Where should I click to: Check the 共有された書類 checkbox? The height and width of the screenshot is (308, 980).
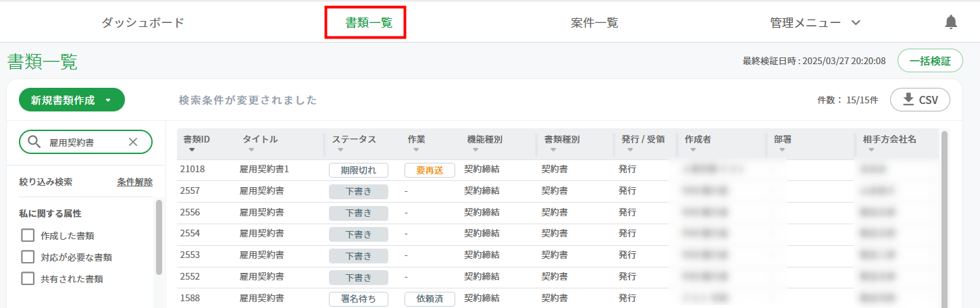pos(28,278)
